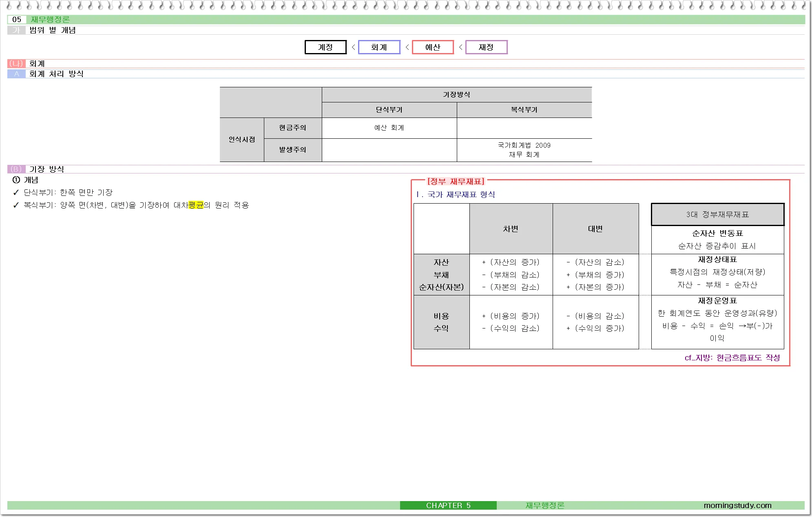Click the 대변 column header

point(595,229)
